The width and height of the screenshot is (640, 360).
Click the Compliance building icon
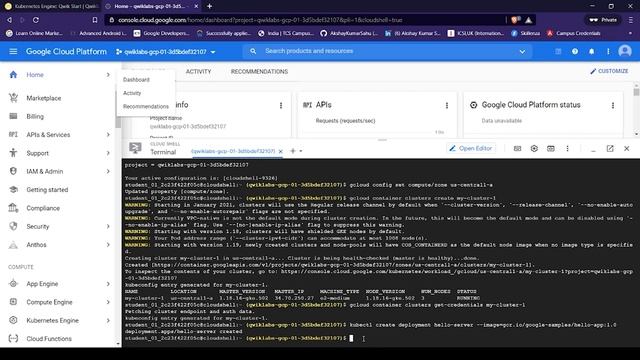tap(13, 208)
